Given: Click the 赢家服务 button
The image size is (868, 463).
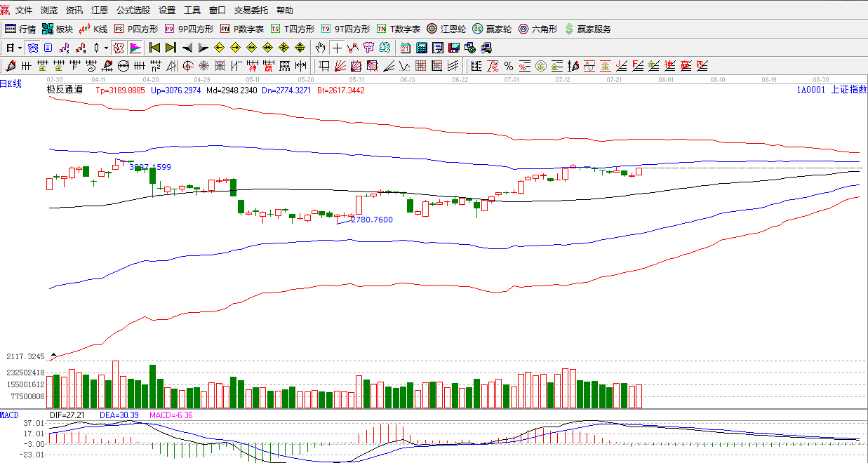Looking at the screenshot, I should pyautogui.click(x=588, y=29).
